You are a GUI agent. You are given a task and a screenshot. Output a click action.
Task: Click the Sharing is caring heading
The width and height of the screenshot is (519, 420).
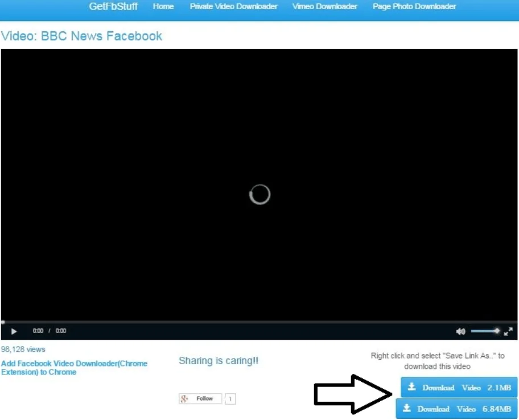pos(219,361)
